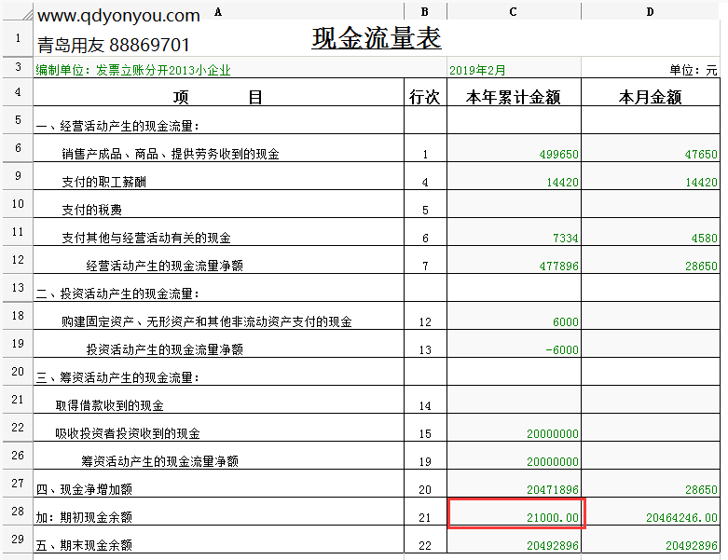Click the value 20464246.00

point(681,518)
